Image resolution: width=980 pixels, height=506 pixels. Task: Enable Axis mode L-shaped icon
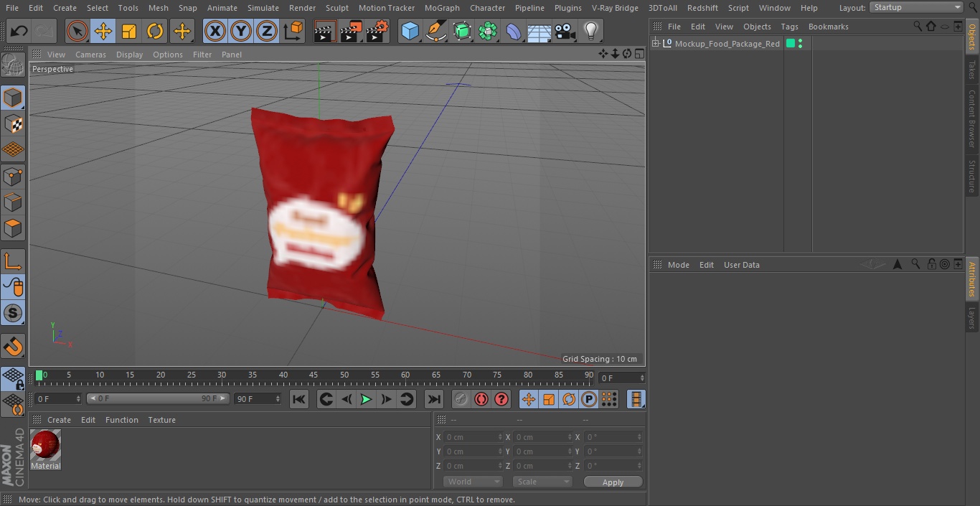(x=13, y=261)
